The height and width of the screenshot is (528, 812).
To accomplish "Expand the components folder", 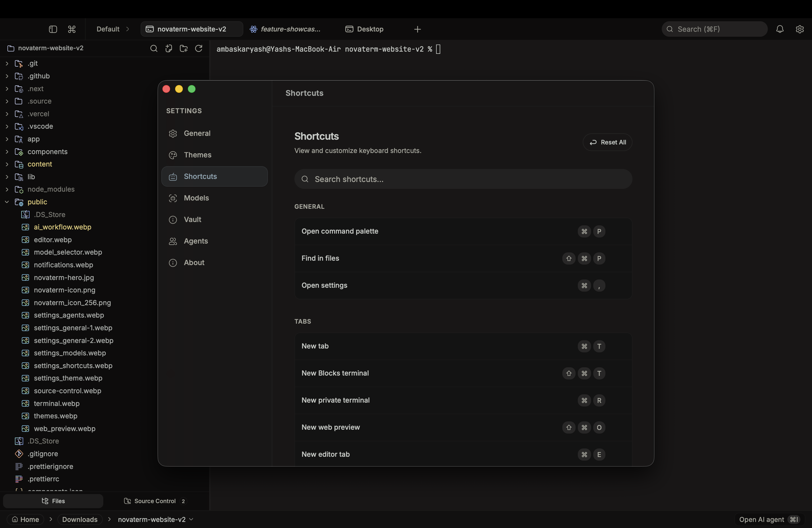I will [x=7, y=151].
